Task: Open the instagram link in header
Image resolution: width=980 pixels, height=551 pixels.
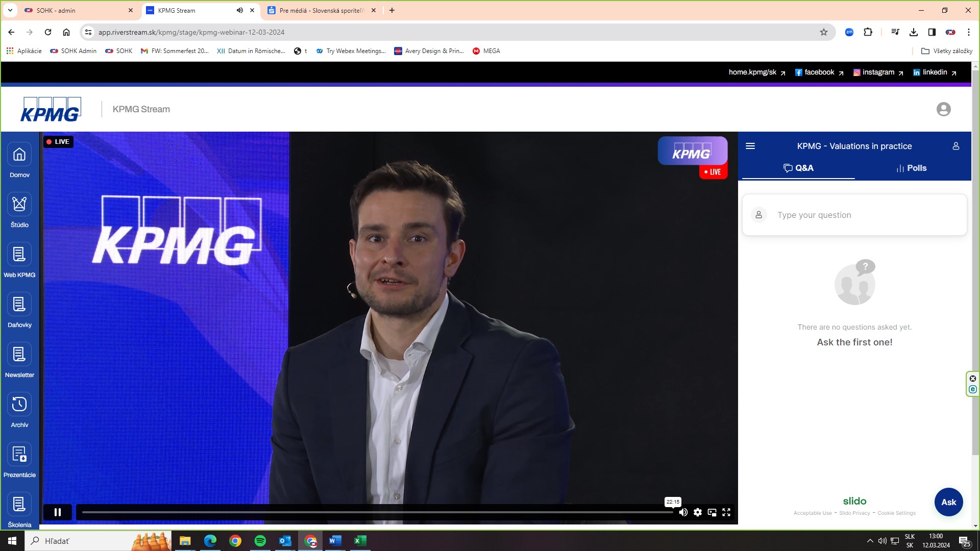Action: point(878,72)
